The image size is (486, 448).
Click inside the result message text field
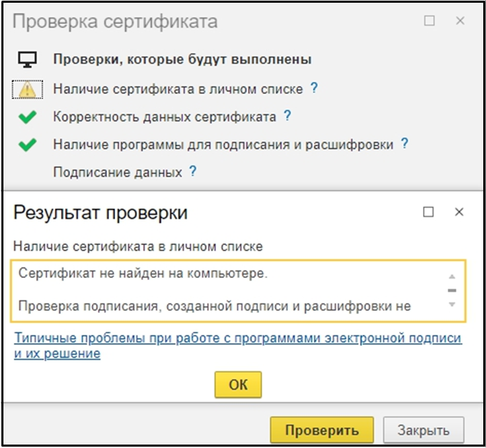point(226,290)
